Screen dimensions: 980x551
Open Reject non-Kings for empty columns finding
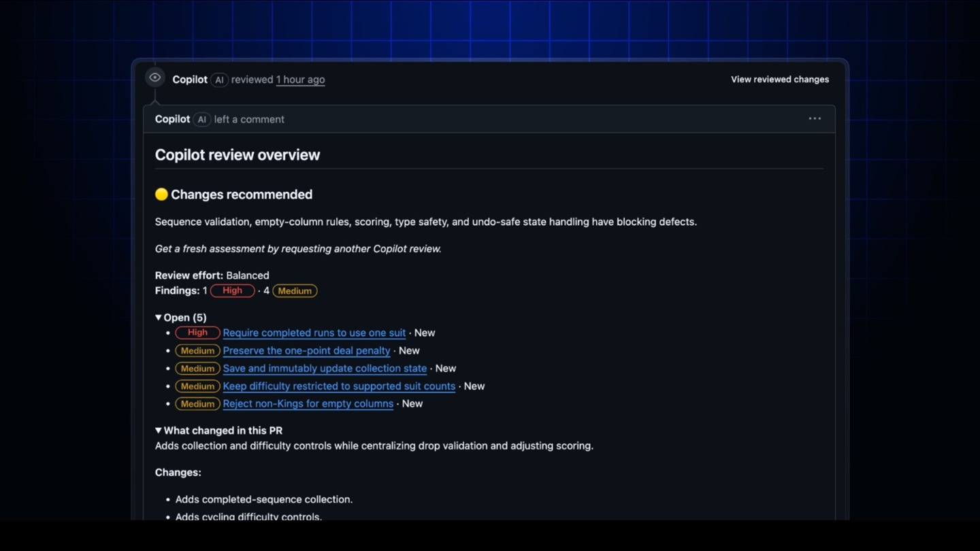tap(308, 403)
